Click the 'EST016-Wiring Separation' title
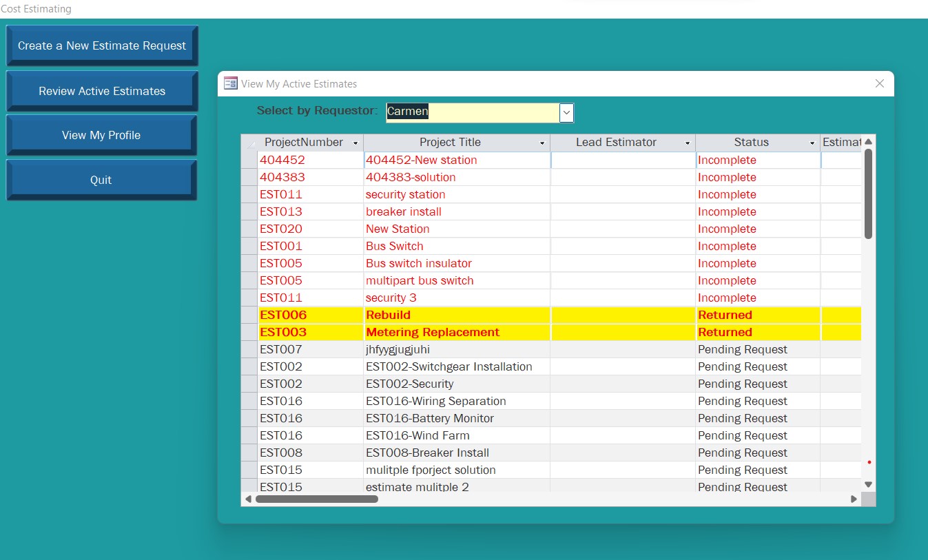The image size is (928, 560). pyautogui.click(x=436, y=401)
